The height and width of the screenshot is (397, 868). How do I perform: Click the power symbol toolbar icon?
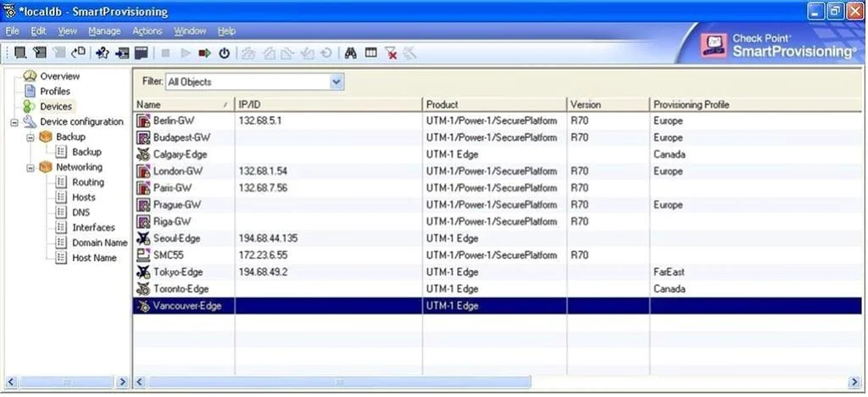224,53
